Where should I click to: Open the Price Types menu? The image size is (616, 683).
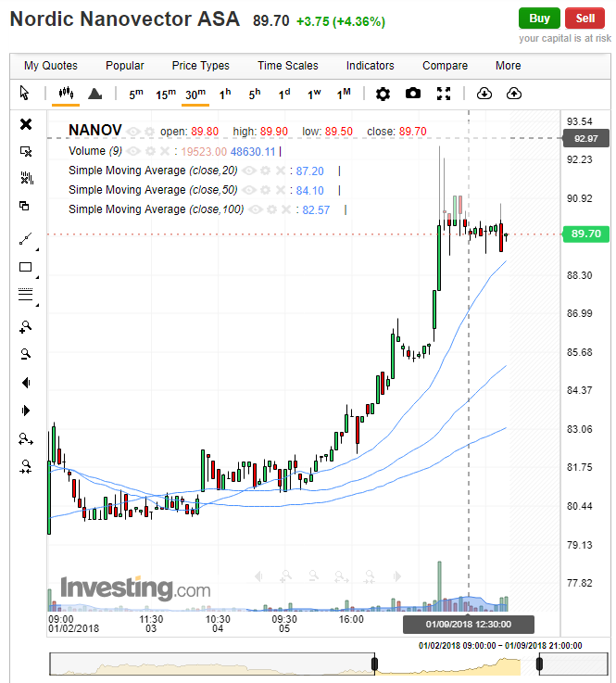pos(200,66)
